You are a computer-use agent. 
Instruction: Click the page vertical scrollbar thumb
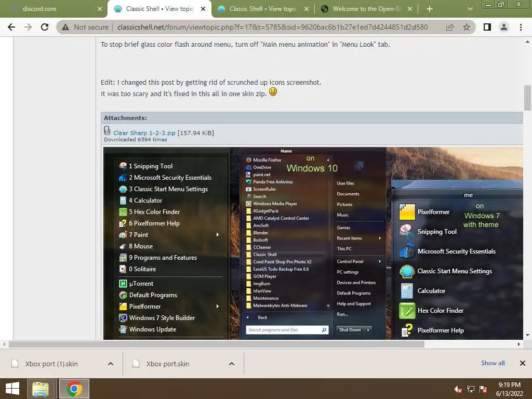pos(527,97)
